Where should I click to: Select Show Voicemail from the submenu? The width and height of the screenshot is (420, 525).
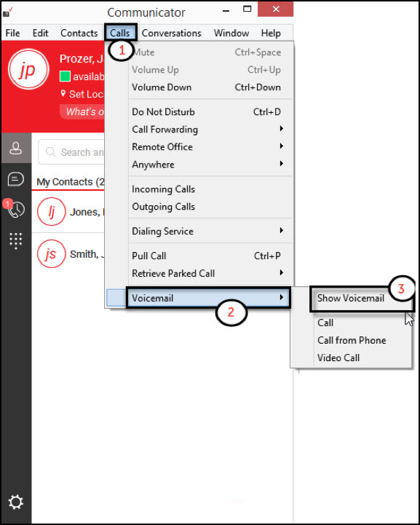pos(350,298)
